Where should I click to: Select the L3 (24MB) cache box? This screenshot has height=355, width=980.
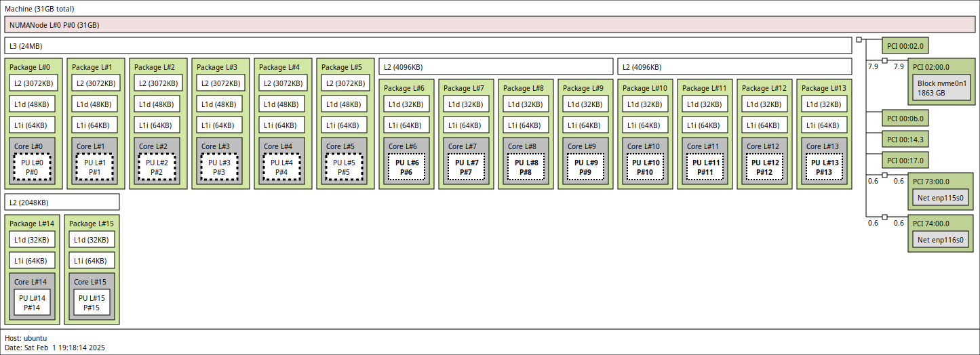coord(428,45)
